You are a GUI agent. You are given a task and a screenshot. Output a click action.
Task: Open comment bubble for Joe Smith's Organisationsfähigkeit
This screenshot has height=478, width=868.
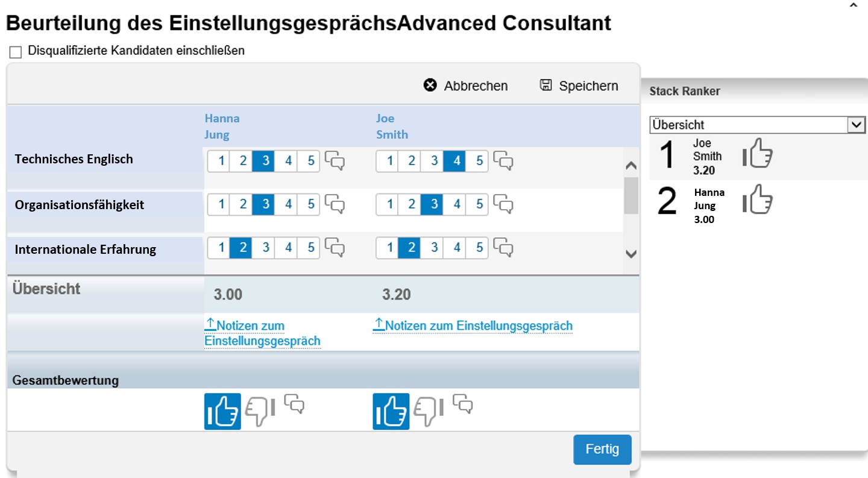pyautogui.click(x=504, y=204)
